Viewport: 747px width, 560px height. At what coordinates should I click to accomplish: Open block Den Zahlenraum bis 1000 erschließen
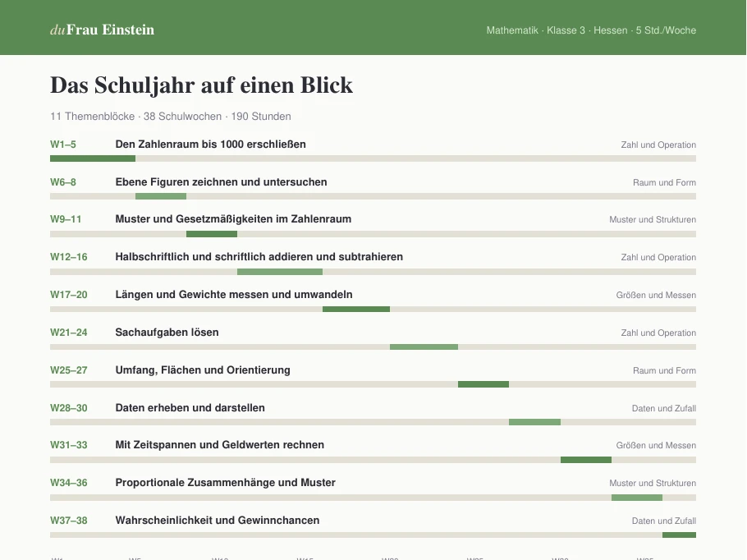pyautogui.click(x=211, y=145)
